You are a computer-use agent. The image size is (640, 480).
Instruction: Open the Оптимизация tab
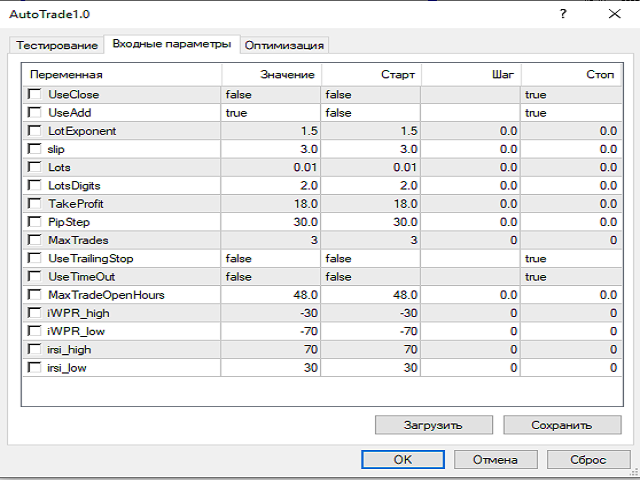284,45
